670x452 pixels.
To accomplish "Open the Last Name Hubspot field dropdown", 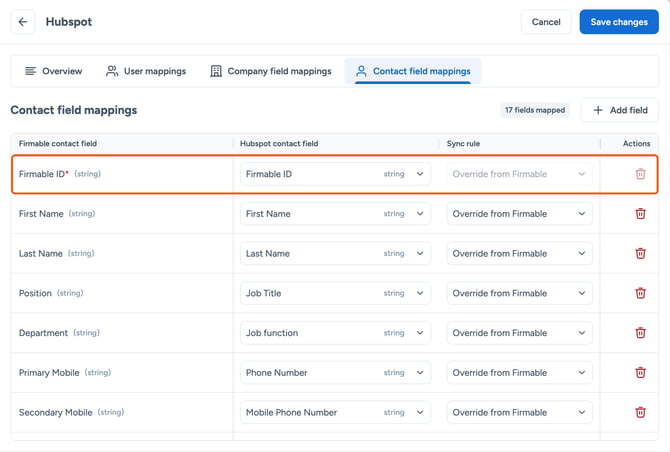I will [x=335, y=253].
